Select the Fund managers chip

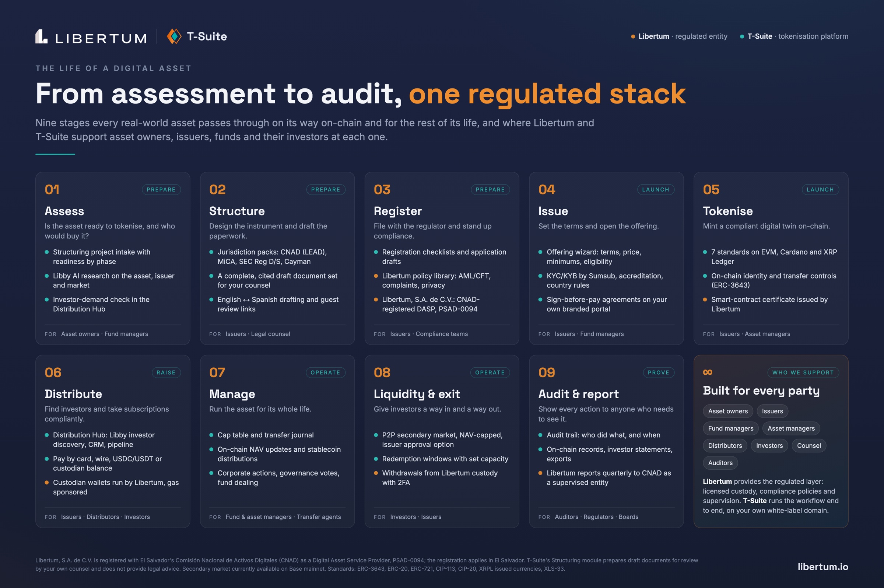(731, 428)
